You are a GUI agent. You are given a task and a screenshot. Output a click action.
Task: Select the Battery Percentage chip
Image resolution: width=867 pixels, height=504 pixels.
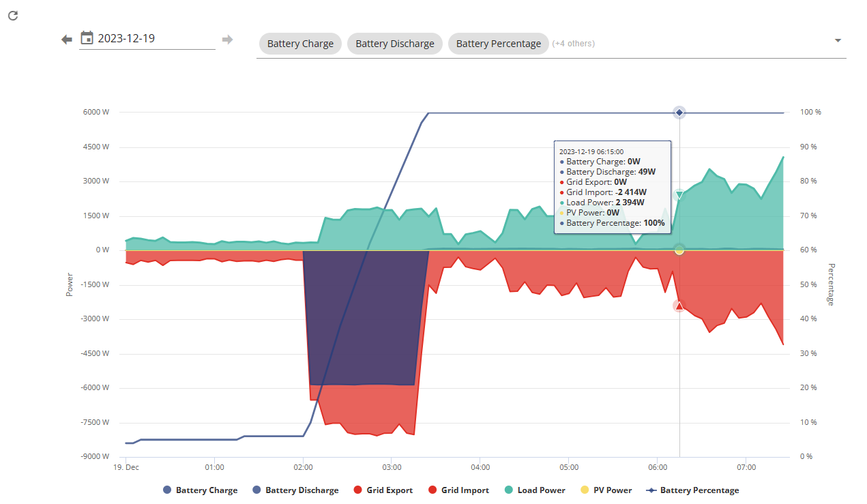(499, 44)
